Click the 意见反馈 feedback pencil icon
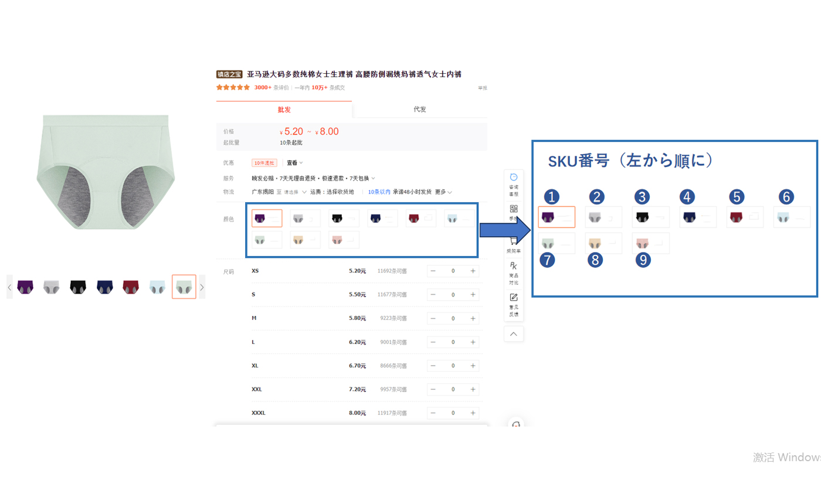 (x=514, y=298)
